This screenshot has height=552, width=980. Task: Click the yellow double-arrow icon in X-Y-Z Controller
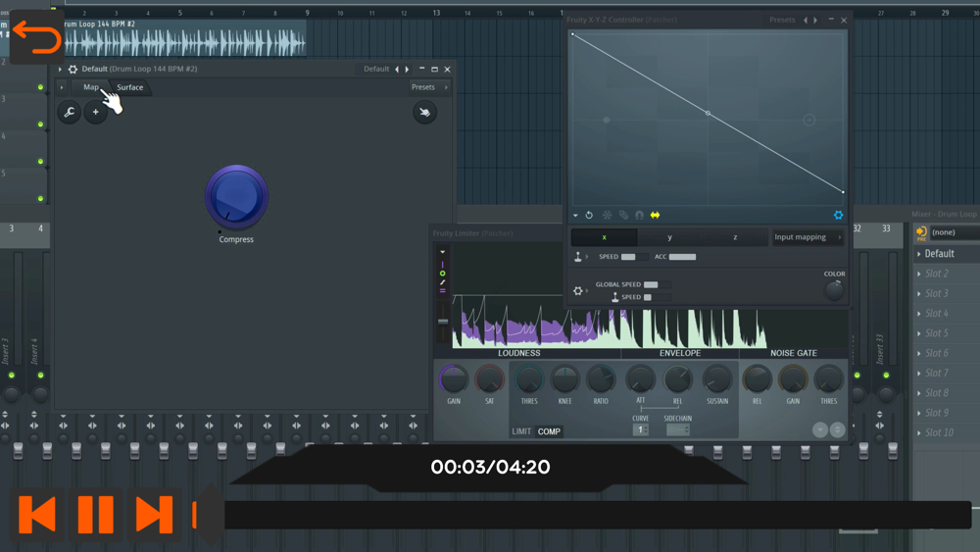point(655,216)
